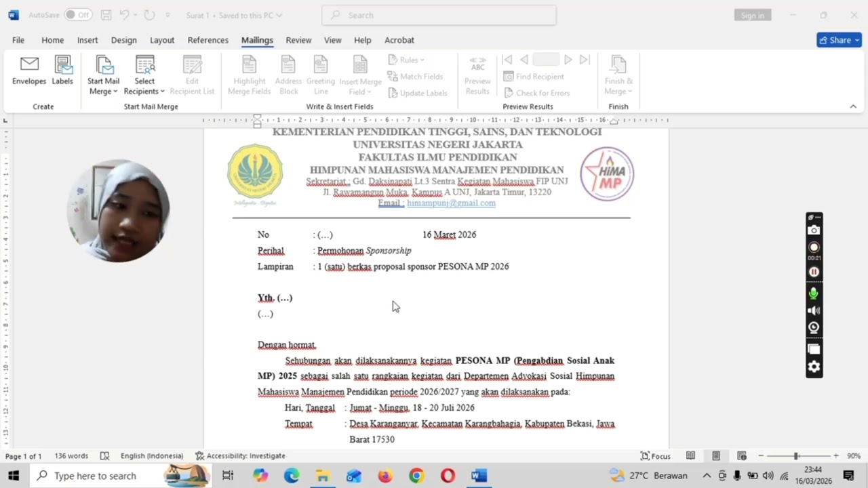Pause the screen recording
Screen dimensions: 868x488
pyautogui.click(x=814, y=272)
